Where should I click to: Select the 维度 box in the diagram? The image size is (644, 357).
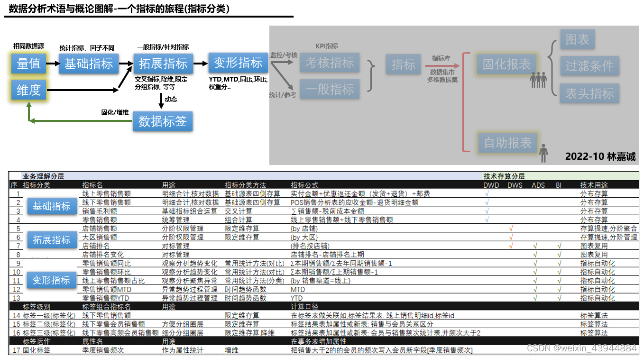(x=29, y=90)
